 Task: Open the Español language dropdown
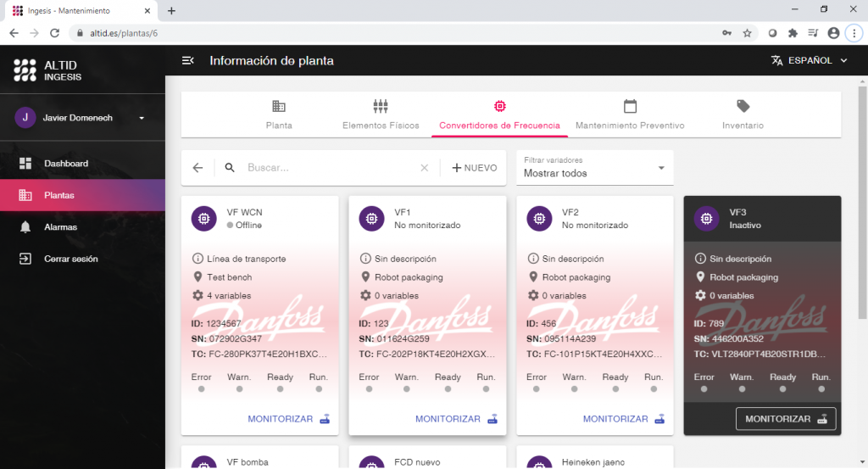coord(817,60)
